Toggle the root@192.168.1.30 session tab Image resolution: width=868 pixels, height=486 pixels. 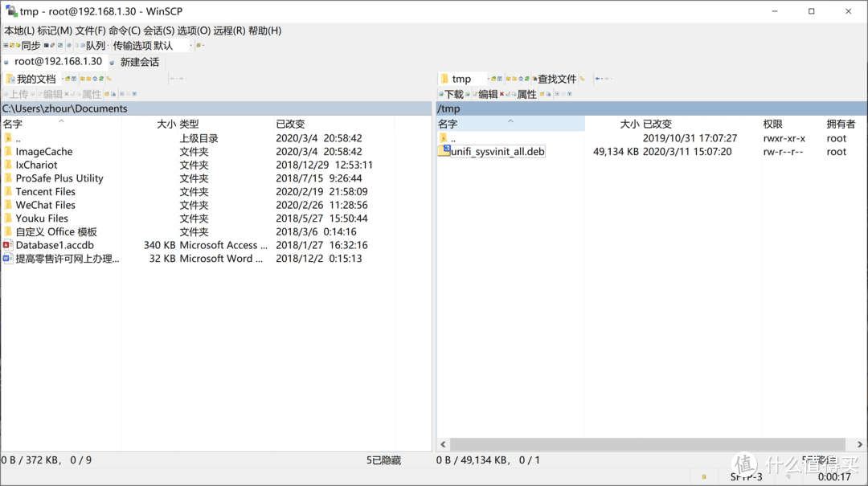(58, 61)
